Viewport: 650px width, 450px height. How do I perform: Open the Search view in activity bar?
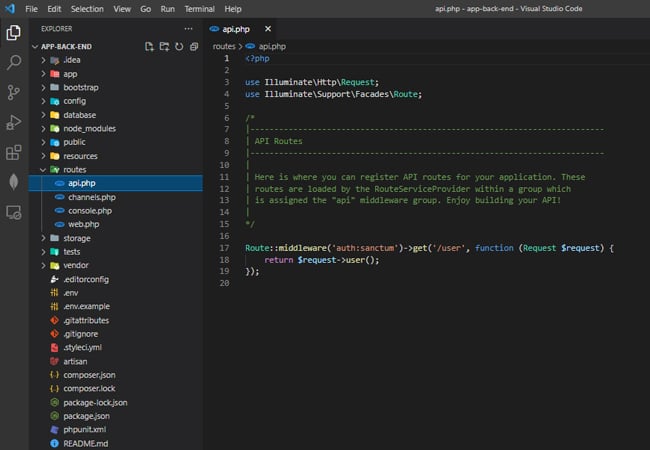tap(14, 62)
